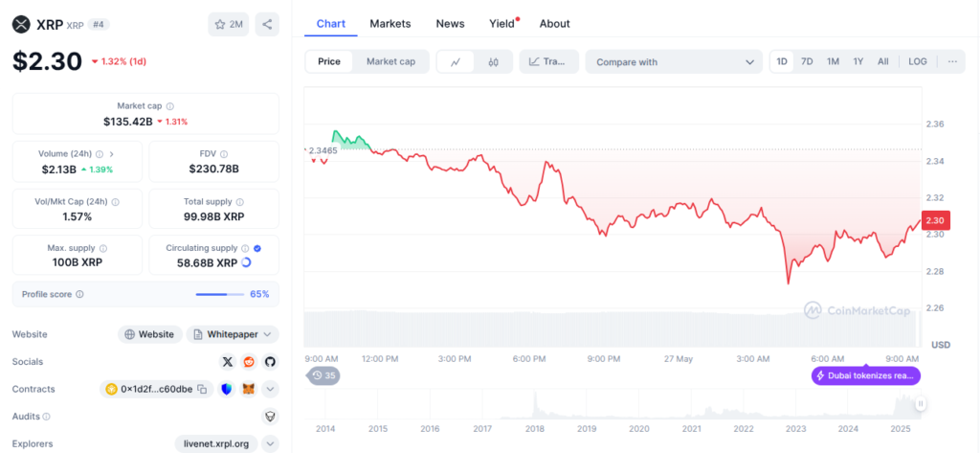Image resolution: width=980 pixels, height=453 pixels.
Task: Open the X (Twitter) social link
Action: pos(228,362)
